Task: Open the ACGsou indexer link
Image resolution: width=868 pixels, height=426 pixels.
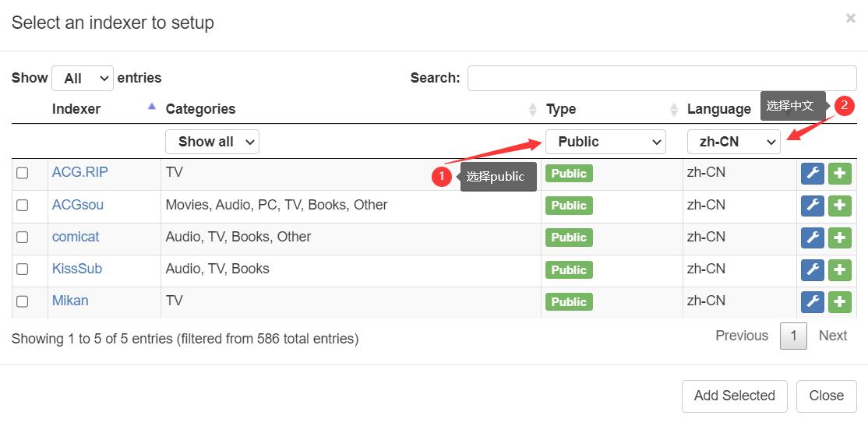Action: tap(78, 205)
